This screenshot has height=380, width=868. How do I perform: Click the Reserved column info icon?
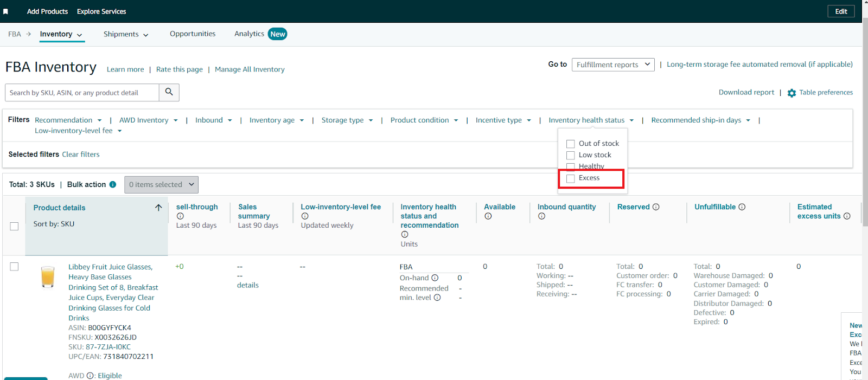click(656, 207)
